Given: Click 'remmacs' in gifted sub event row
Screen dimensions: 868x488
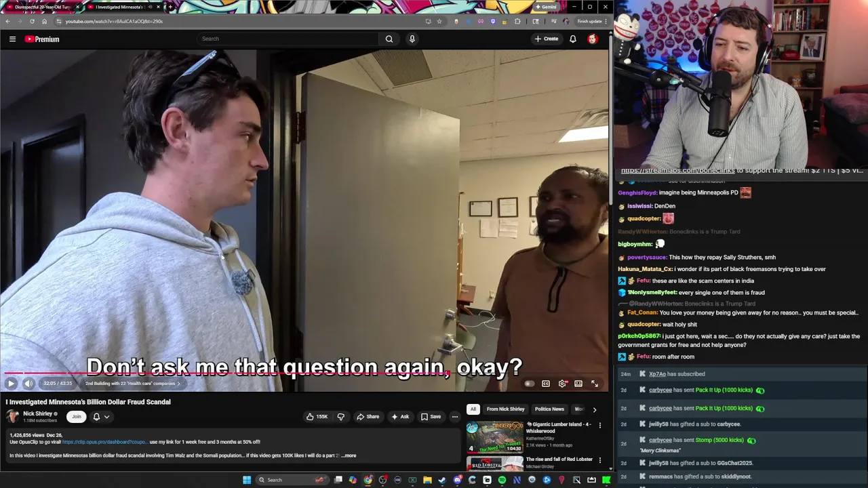Looking at the screenshot, I should (660, 476).
